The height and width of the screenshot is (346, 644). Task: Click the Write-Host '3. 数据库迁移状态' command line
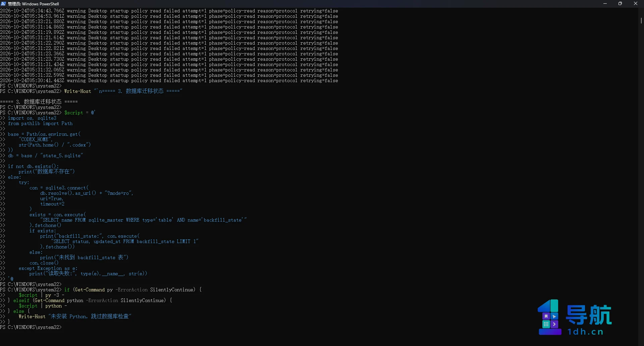click(x=91, y=91)
